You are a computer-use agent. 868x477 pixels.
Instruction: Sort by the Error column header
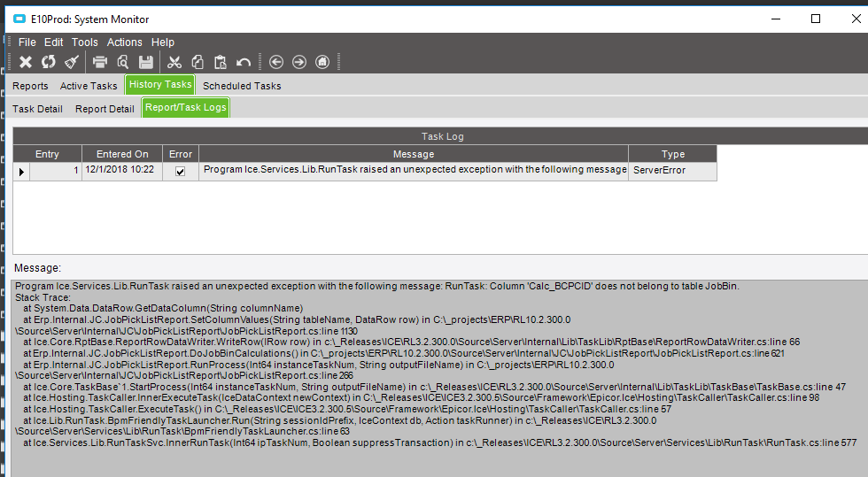pyautogui.click(x=181, y=154)
